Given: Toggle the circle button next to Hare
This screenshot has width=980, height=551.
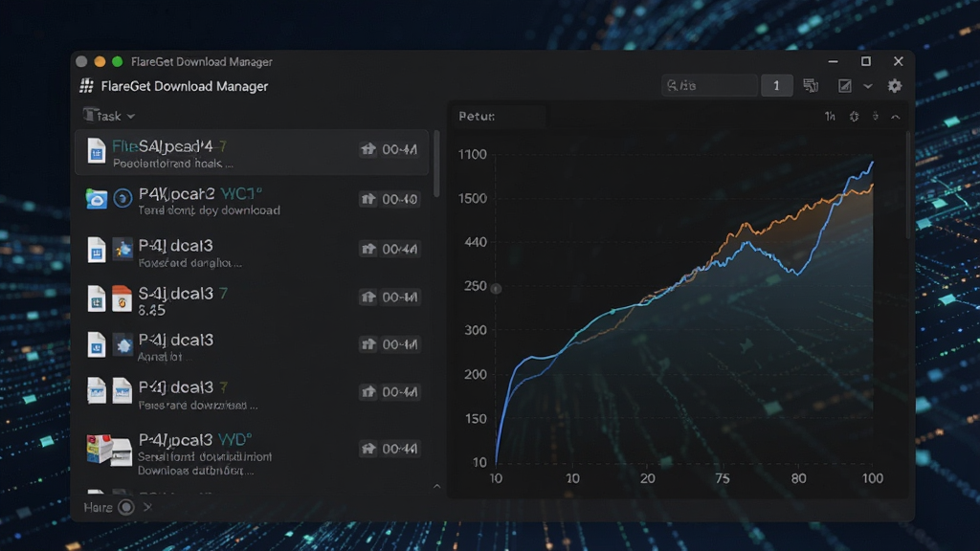Looking at the screenshot, I should 126,507.
